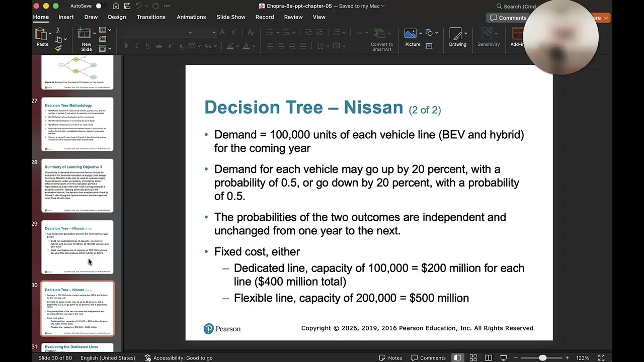Apply Italic formatting
Viewport: 644px width, 362px height.
137,46
